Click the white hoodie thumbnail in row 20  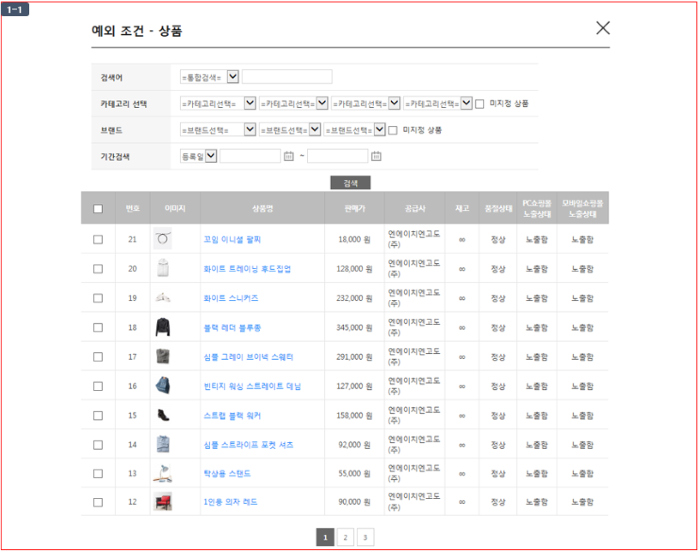163,268
